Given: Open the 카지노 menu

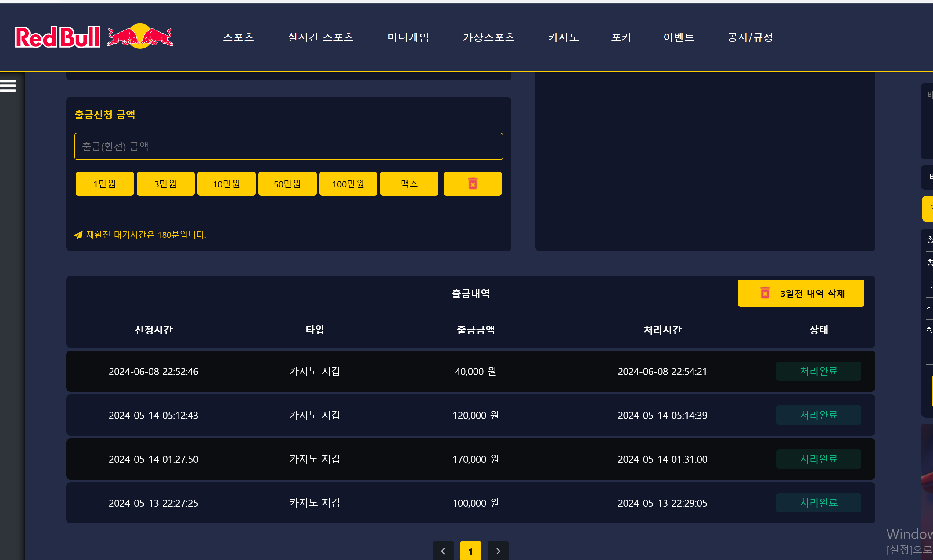Looking at the screenshot, I should click(563, 37).
